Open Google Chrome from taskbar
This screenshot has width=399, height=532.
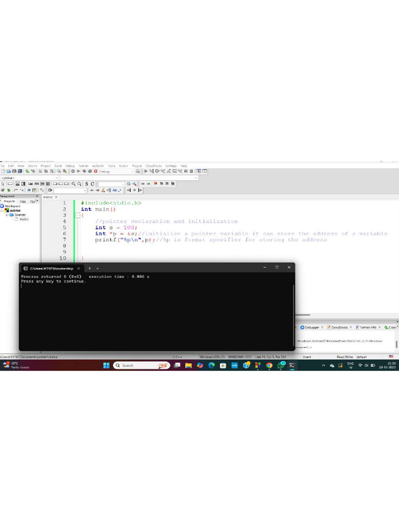pos(269,365)
